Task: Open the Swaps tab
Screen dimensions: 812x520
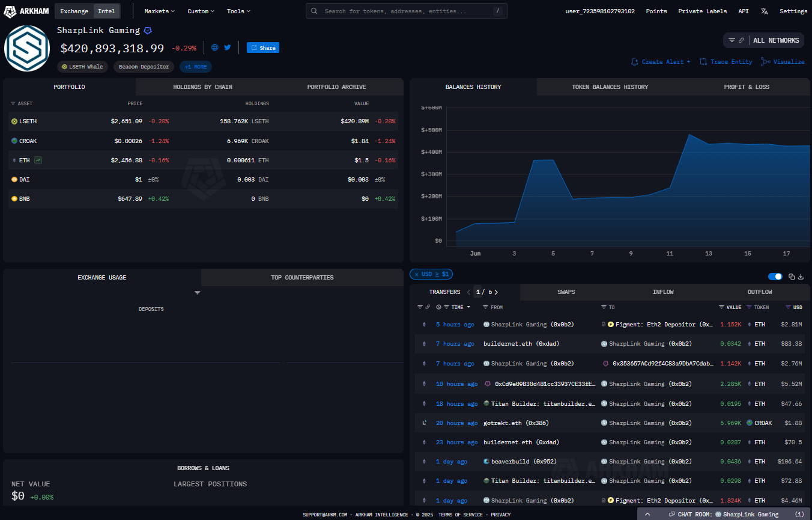Action: point(566,292)
